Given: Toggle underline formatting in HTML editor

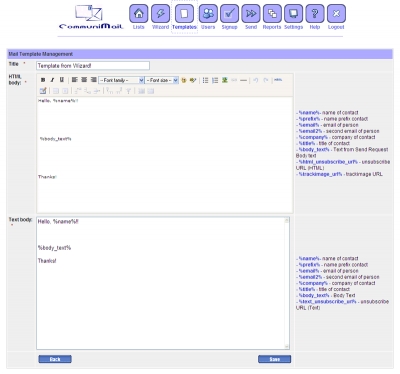Looking at the screenshot, I should pos(62,80).
